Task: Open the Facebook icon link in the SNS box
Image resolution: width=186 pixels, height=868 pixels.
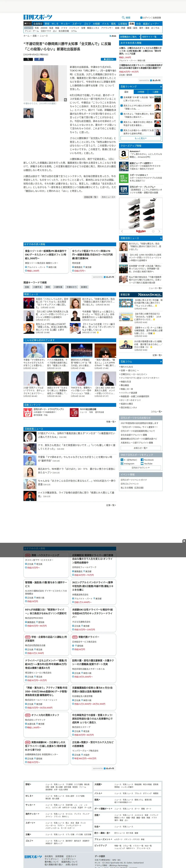Action: coord(142,460)
